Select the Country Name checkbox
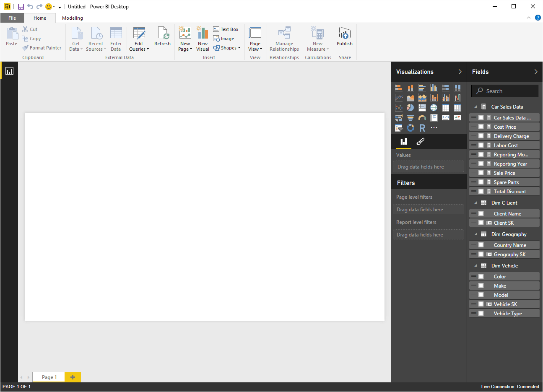Screen dimensions: 543x392 tap(481, 245)
